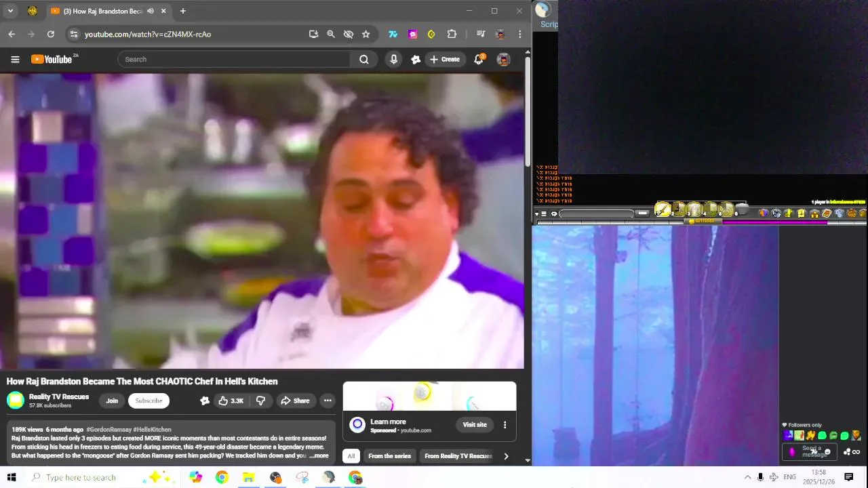Click the game chat input field
Screen dimensions: 868x488
click(x=596, y=213)
